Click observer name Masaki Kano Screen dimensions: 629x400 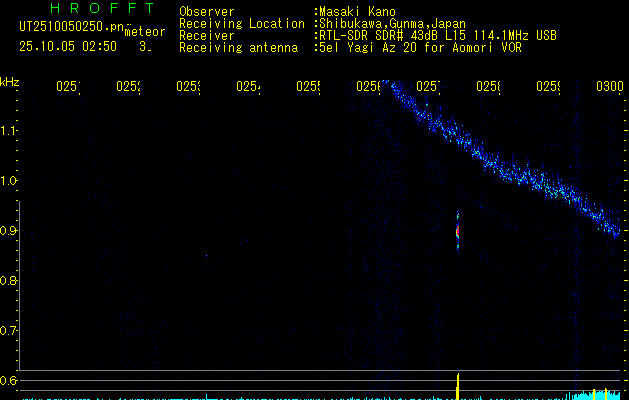coord(357,12)
